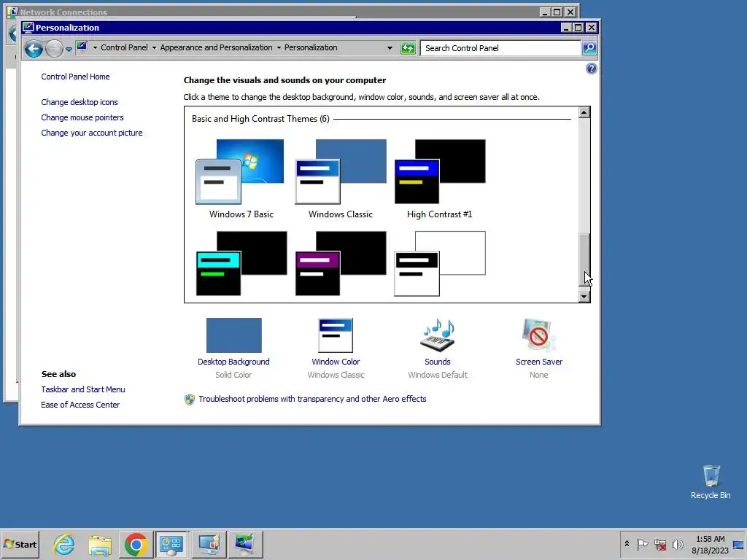
Task: Click the volume speaker tray icon
Action: [x=677, y=544]
